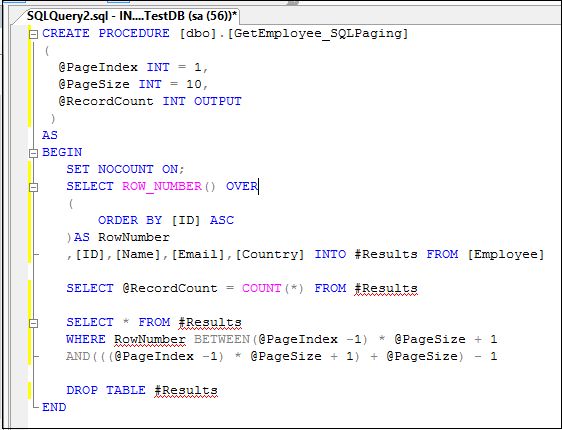The width and height of the screenshot is (562, 430).
Task: Click the INTO keyword
Action: coord(330,254)
